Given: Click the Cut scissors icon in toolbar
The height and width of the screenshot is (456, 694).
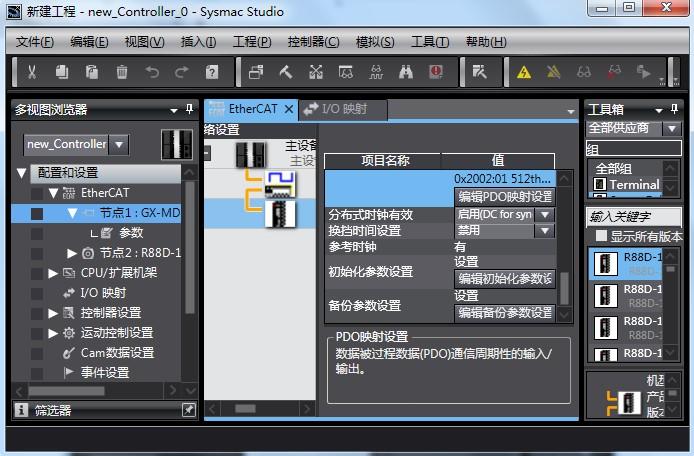Looking at the screenshot, I should coord(32,72).
